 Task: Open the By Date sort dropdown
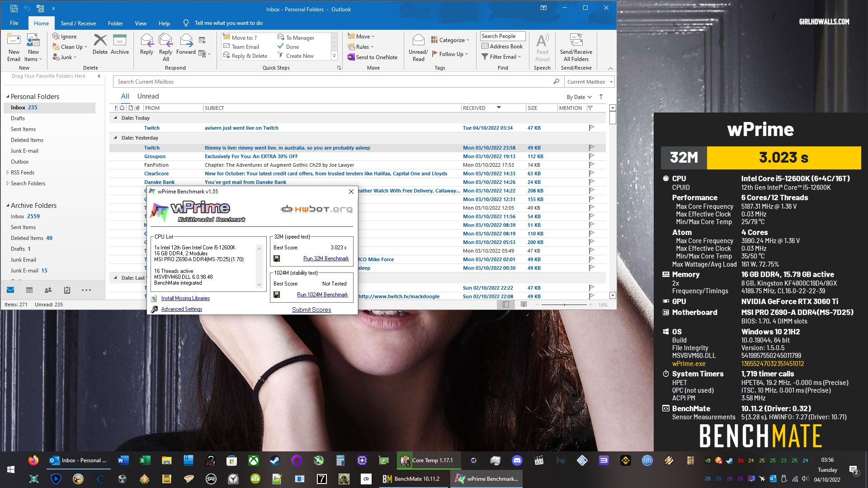pyautogui.click(x=579, y=97)
